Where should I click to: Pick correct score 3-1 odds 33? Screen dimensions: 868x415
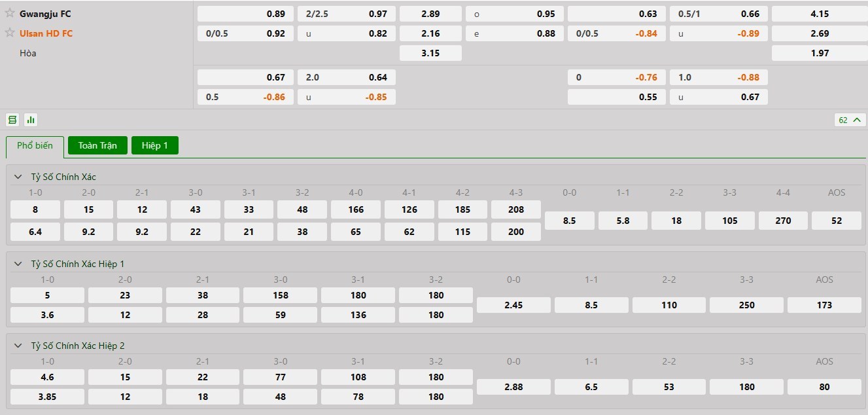(x=249, y=209)
